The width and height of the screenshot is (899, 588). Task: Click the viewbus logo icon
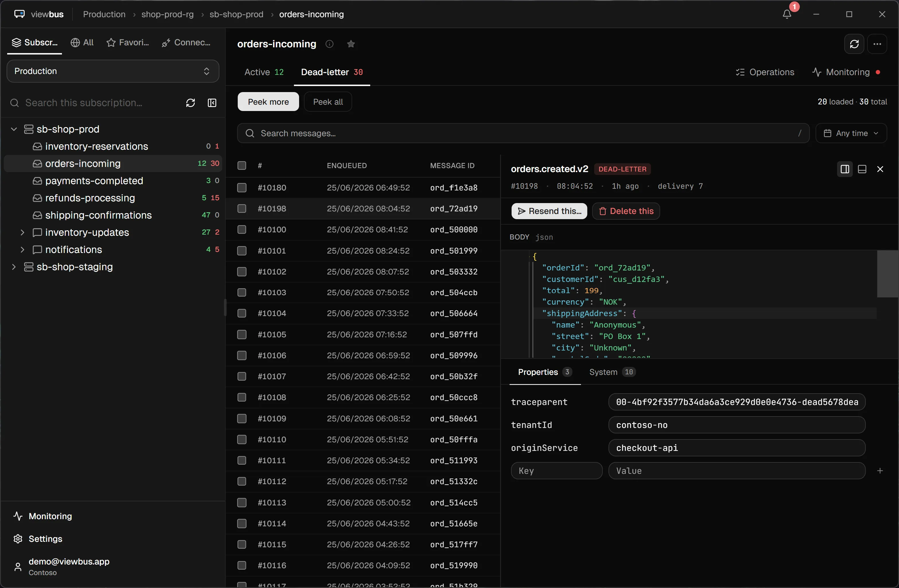coord(19,14)
